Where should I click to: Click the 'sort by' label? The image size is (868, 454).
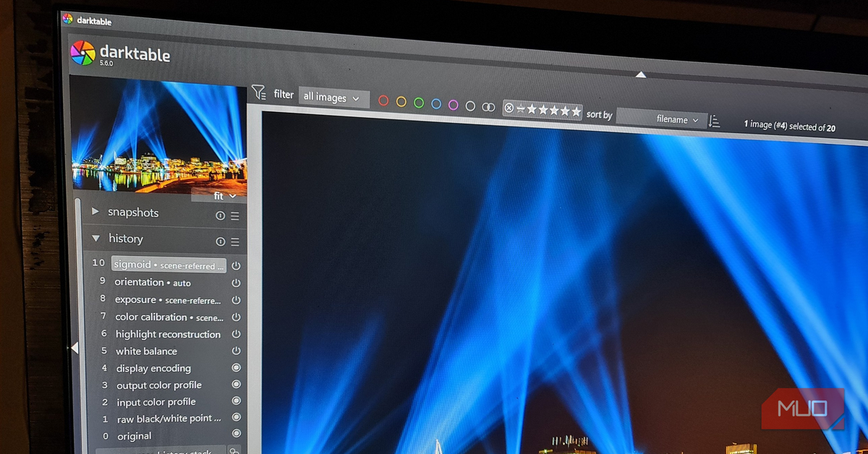pyautogui.click(x=599, y=114)
